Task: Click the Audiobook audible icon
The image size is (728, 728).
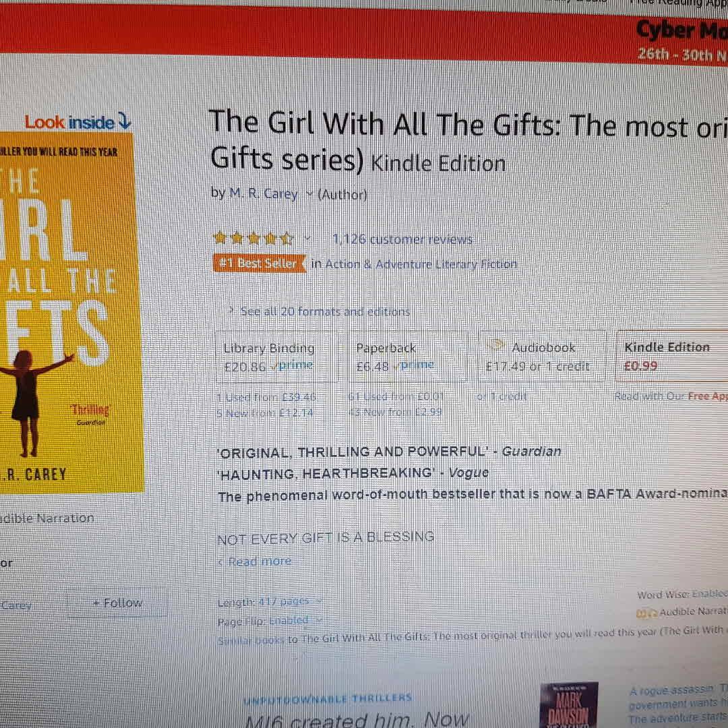Action: pyautogui.click(x=496, y=345)
